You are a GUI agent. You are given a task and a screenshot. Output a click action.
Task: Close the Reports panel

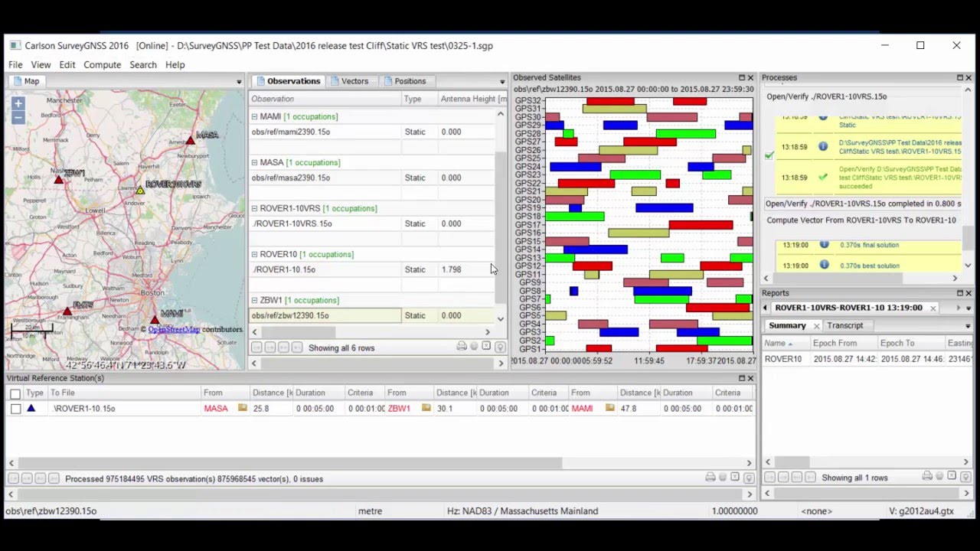tap(969, 293)
